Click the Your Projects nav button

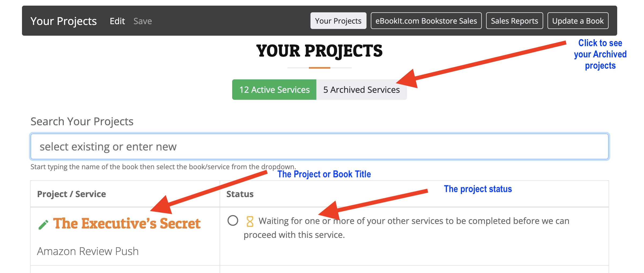pos(338,21)
